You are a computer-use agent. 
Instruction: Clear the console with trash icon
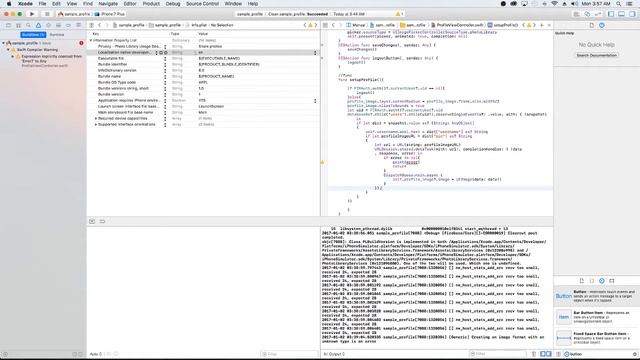[x=533, y=354]
